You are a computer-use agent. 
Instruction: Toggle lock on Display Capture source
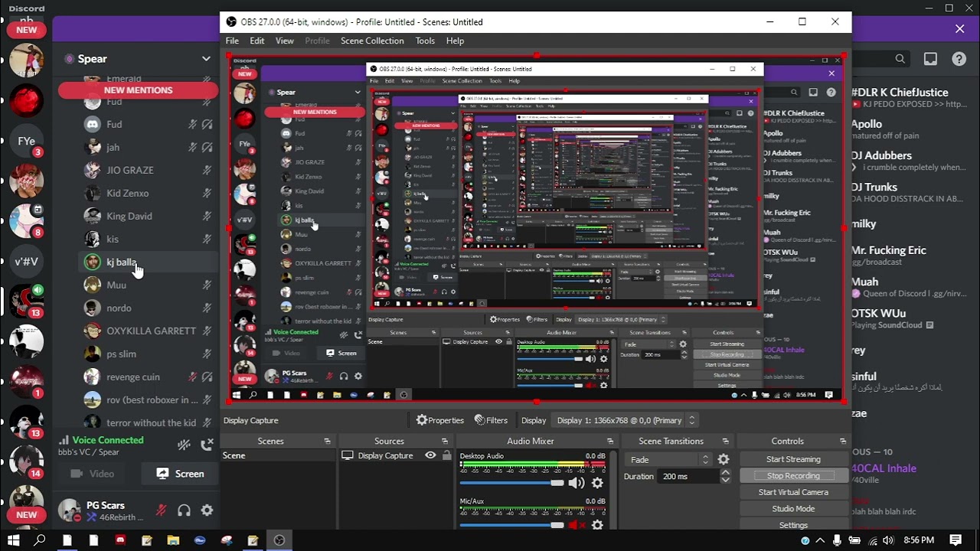coord(446,455)
